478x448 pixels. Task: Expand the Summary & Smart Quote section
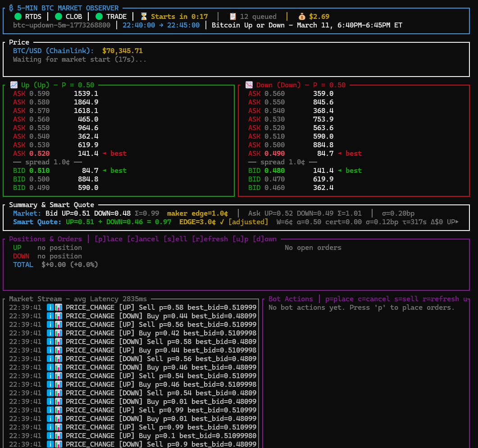(52, 204)
